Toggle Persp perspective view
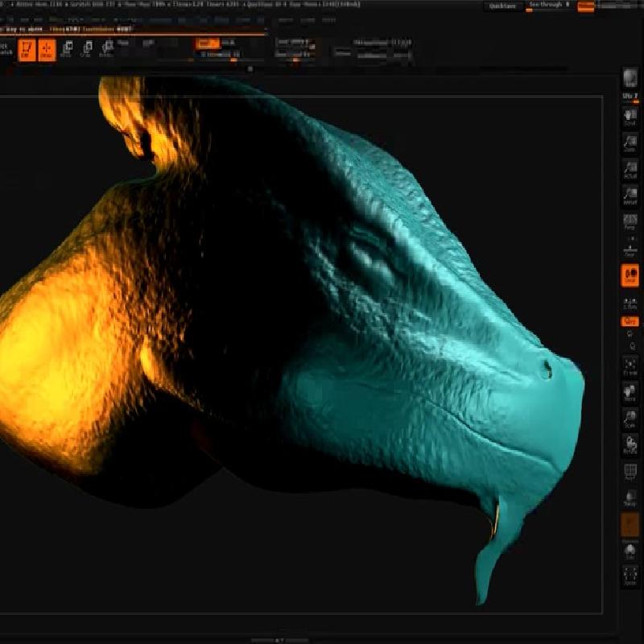This screenshot has height=644, width=644. tap(630, 222)
